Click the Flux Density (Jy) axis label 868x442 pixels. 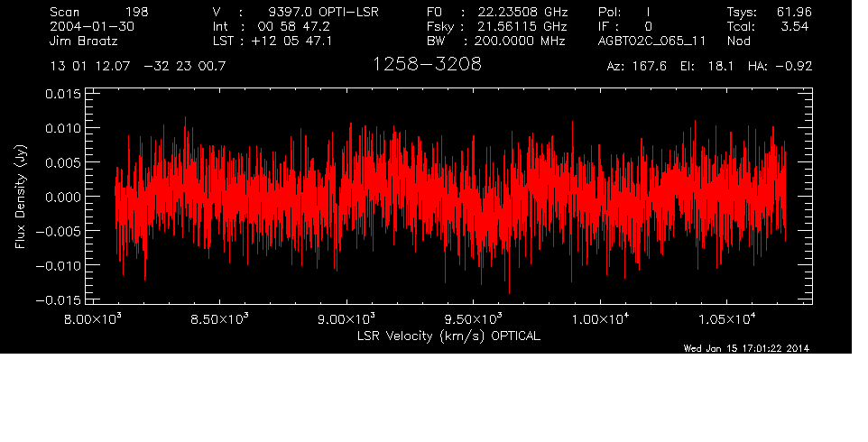click(21, 198)
